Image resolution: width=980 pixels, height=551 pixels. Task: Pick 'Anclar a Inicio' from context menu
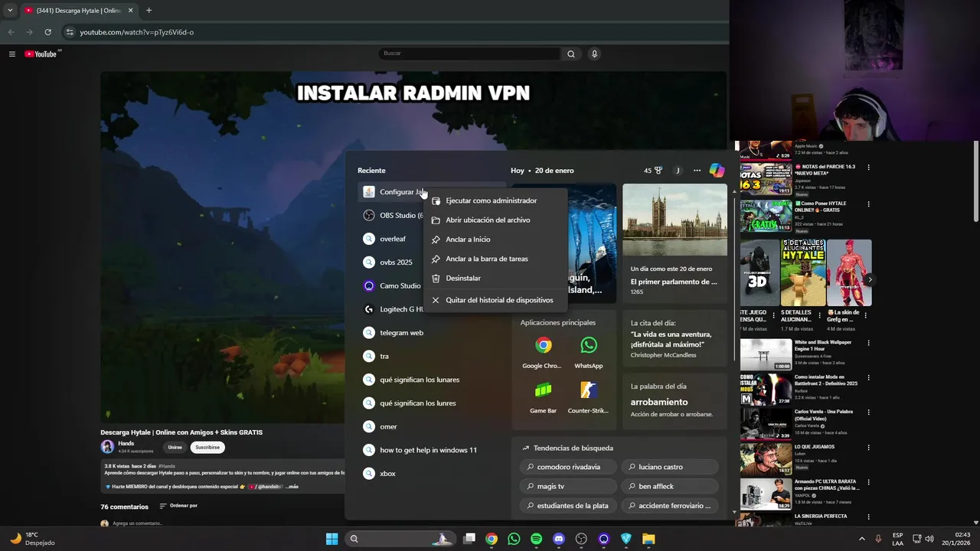point(495,240)
